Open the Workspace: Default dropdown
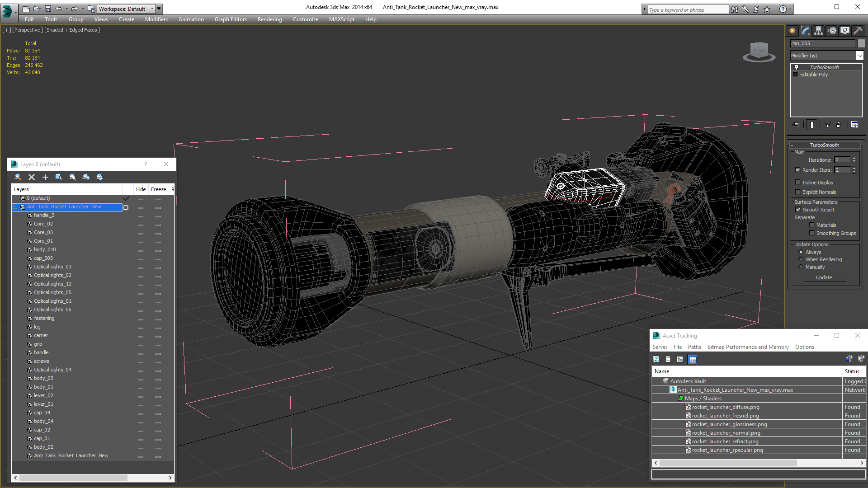Screen dimensions: 868x488 126,9
